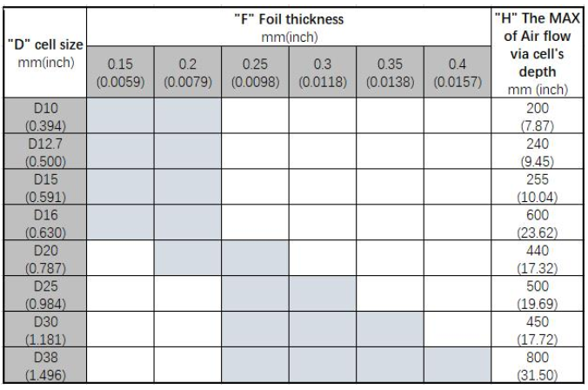Select the D15 (0.591) row label

point(44,187)
